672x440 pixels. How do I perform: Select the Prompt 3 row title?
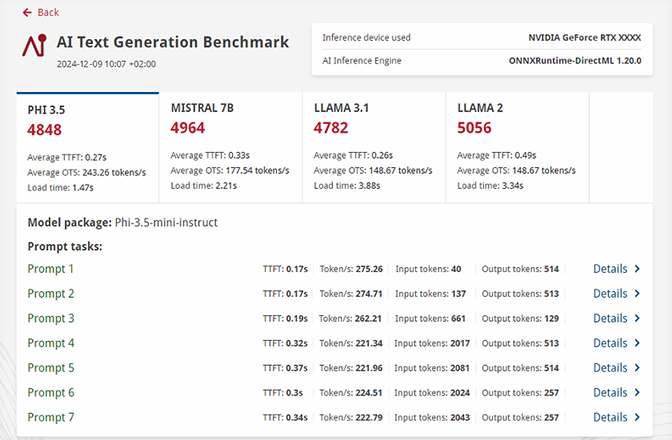(x=51, y=319)
